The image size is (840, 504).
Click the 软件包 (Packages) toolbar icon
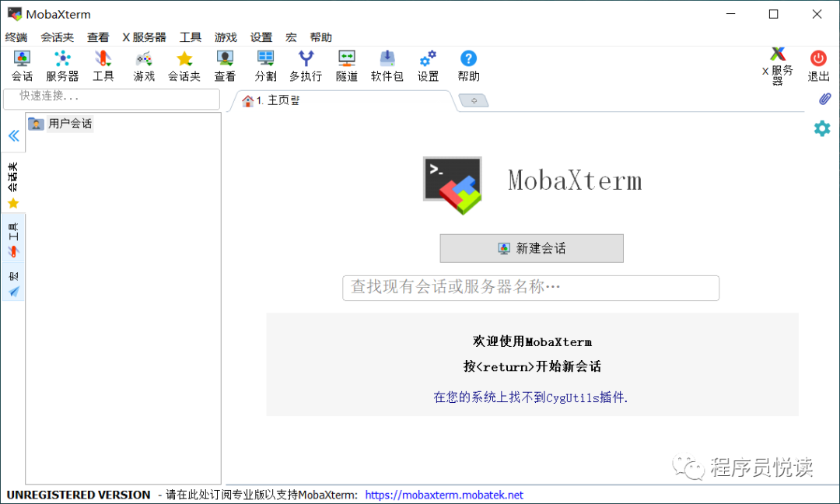pos(387,66)
